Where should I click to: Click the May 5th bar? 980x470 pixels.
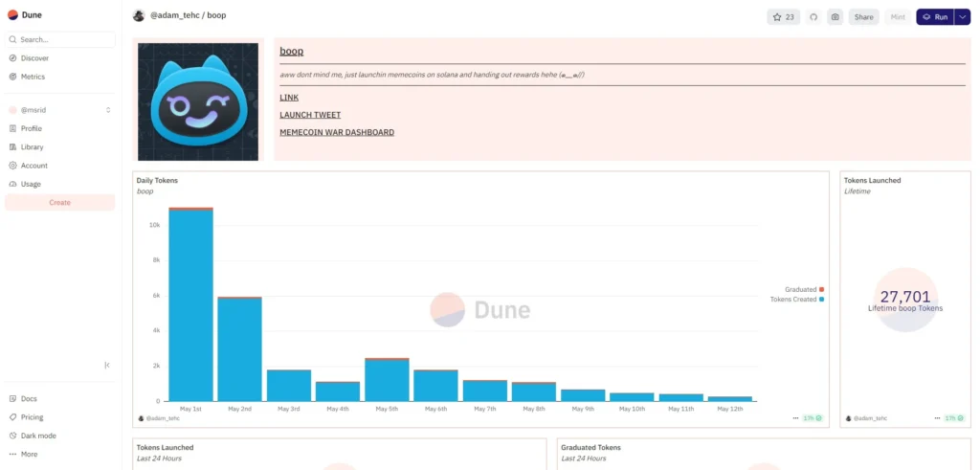pyautogui.click(x=387, y=380)
